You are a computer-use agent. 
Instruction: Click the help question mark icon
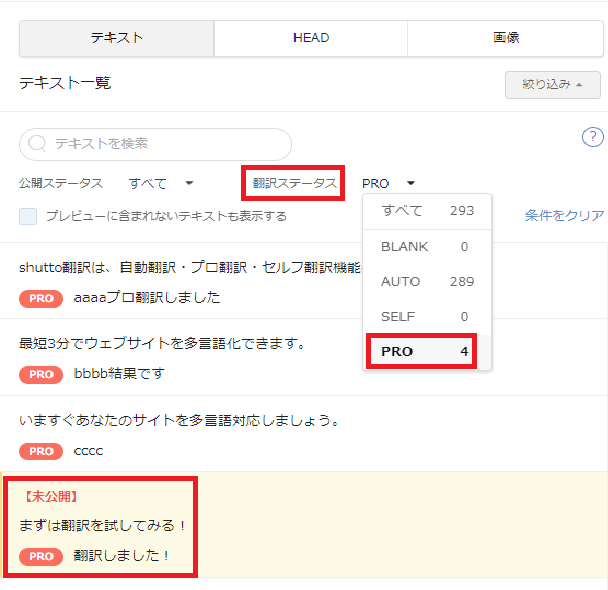592,137
